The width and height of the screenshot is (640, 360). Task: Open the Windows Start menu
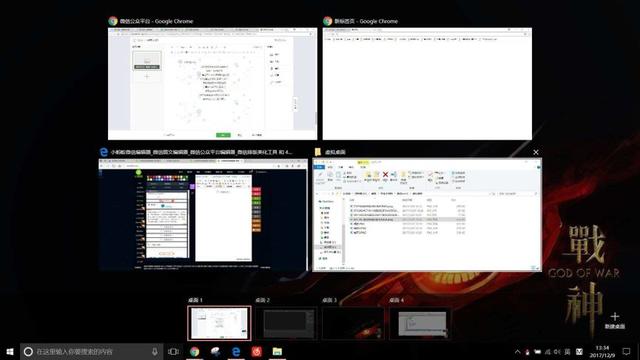(10, 351)
